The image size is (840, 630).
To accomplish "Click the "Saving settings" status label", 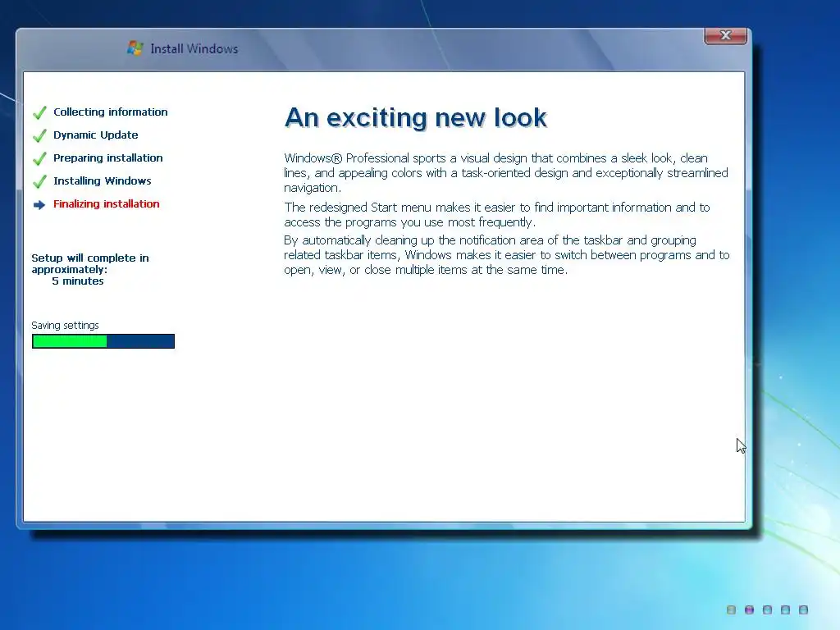I will [x=65, y=326].
